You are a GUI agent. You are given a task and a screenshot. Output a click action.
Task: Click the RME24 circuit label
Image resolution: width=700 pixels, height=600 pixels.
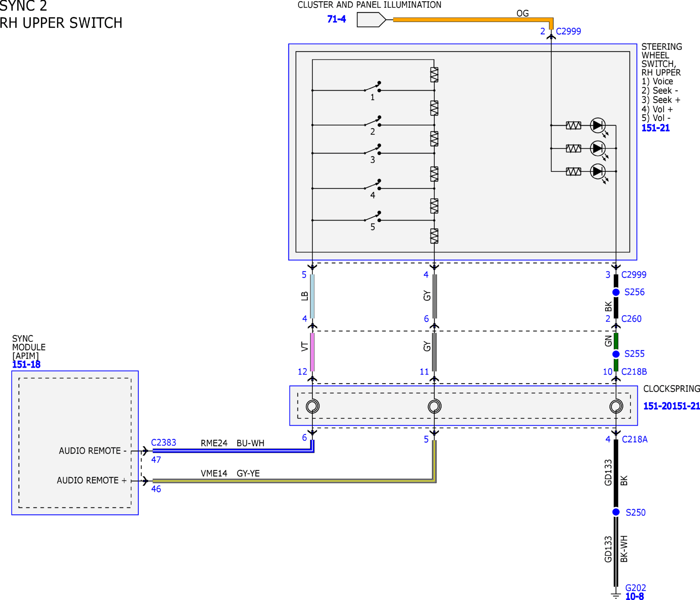tap(214, 443)
